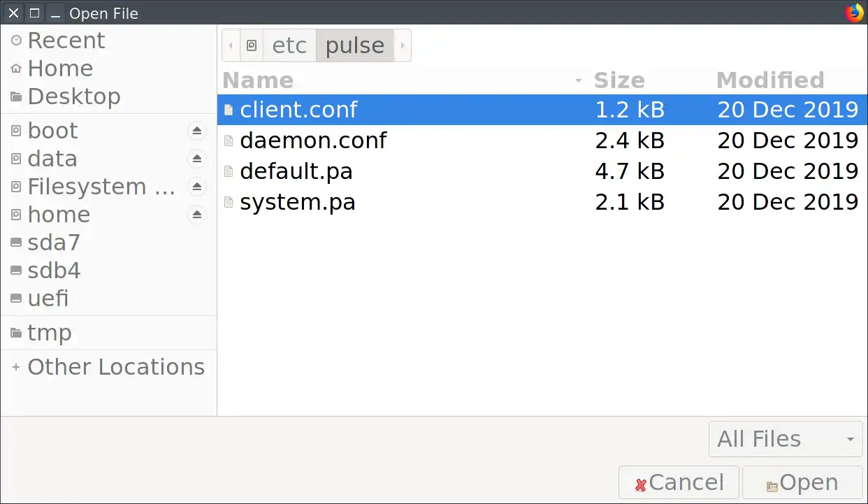Screen dimensions: 868x504
Task: Eject the data volume
Action: point(197,159)
